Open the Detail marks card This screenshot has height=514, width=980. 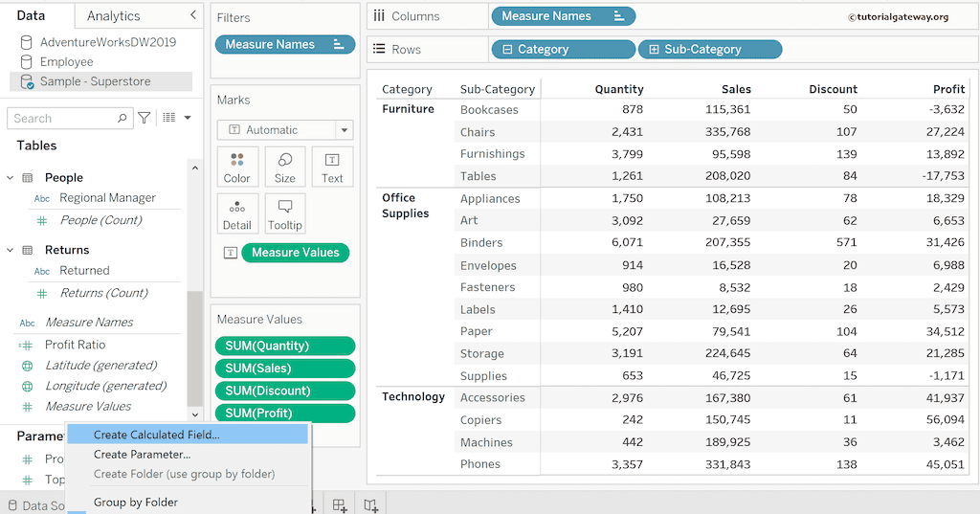[x=236, y=213]
